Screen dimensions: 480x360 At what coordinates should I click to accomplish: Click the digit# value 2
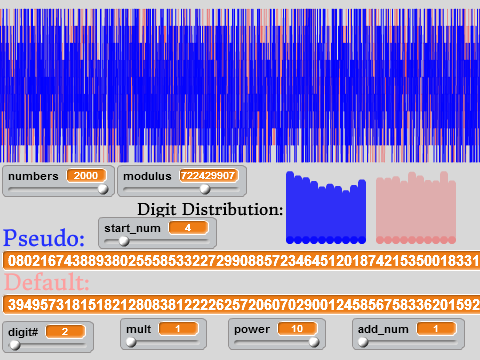(x=65, y=332)
